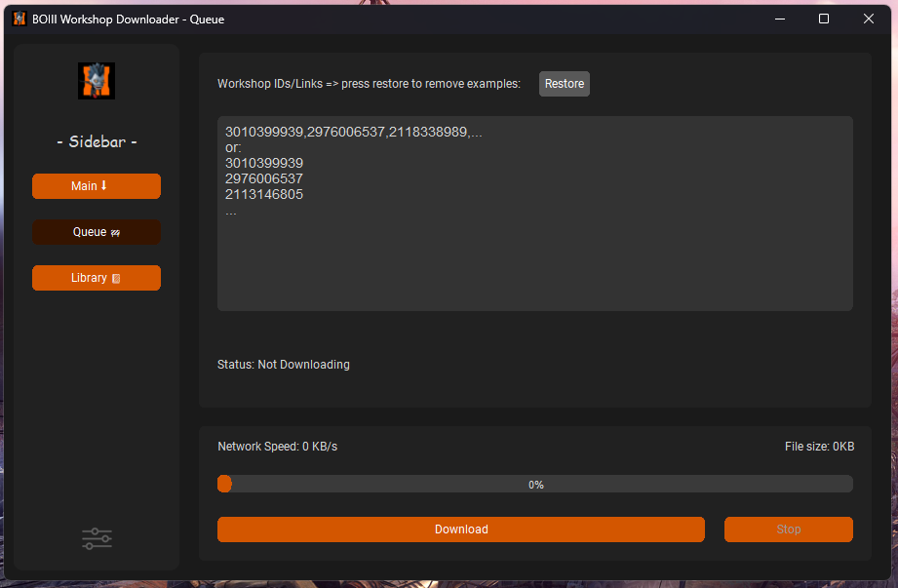The height and width of the screenshot is (588, 898).
Task: Click the book icon beside Library label
Action: (119, 278)
